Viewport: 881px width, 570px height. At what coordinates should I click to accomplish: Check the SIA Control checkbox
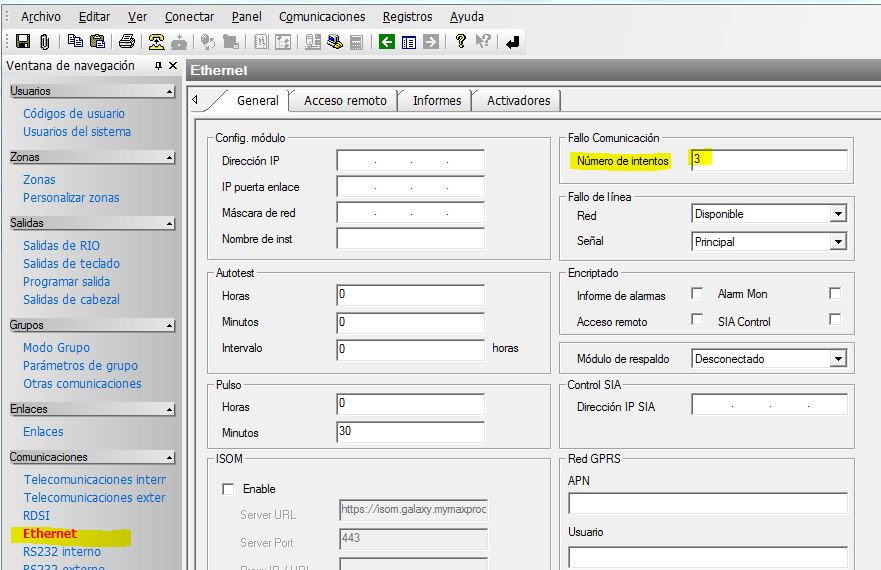pos(835,319)
